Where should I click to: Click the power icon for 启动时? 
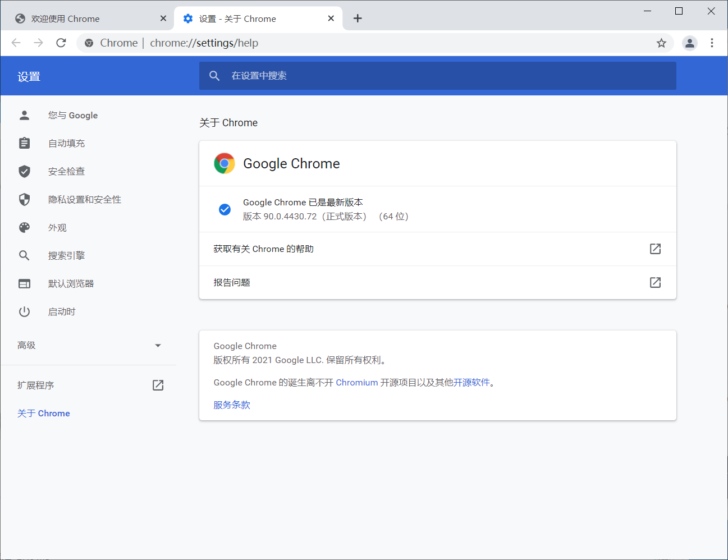coord(24,311)
